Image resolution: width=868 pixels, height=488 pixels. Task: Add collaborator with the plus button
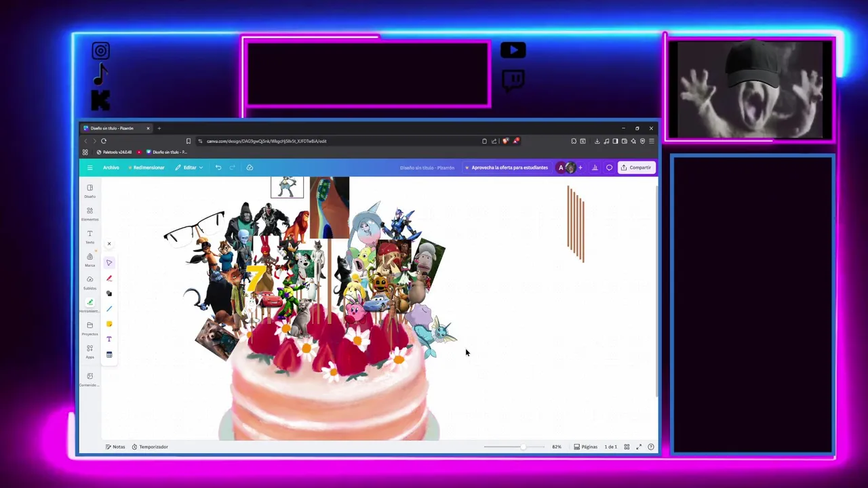[580, 167]
